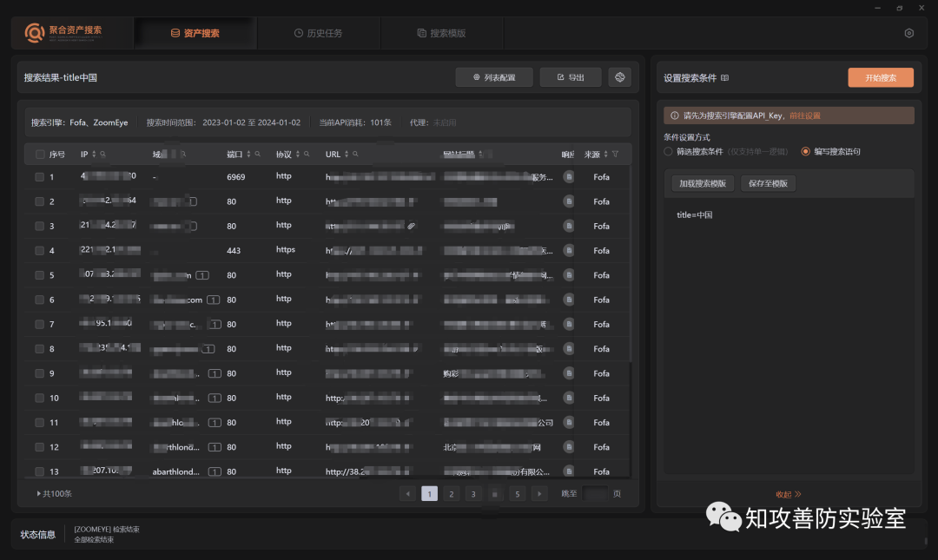Open the filter funnel icon in 来源 column

click(615, 155)
